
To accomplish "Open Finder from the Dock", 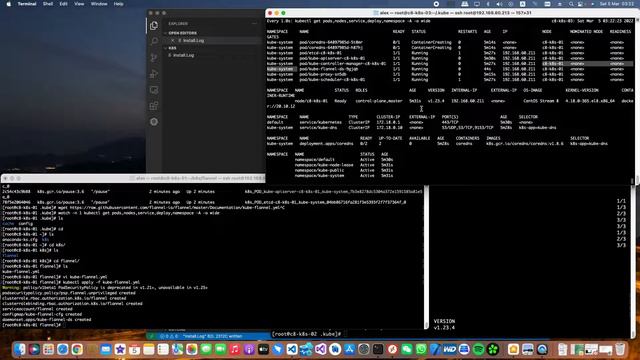I will click(20, 349).
